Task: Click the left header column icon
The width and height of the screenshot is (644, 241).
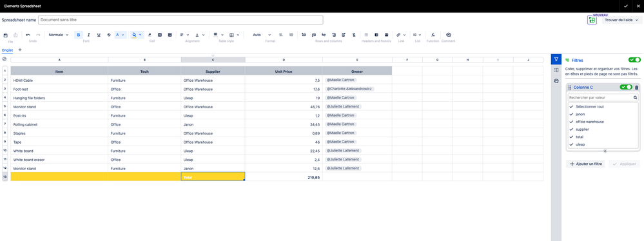Action: point(376,35)
